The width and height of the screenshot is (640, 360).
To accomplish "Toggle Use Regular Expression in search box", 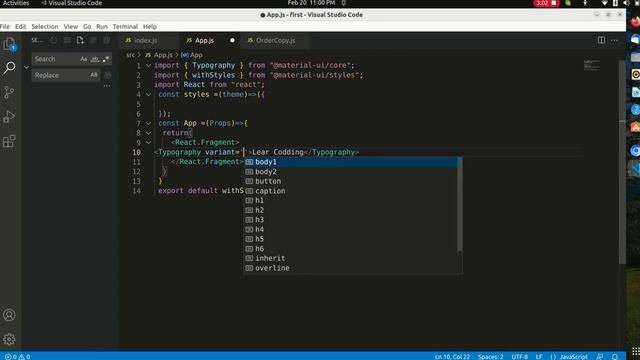I will coord(106,59).
